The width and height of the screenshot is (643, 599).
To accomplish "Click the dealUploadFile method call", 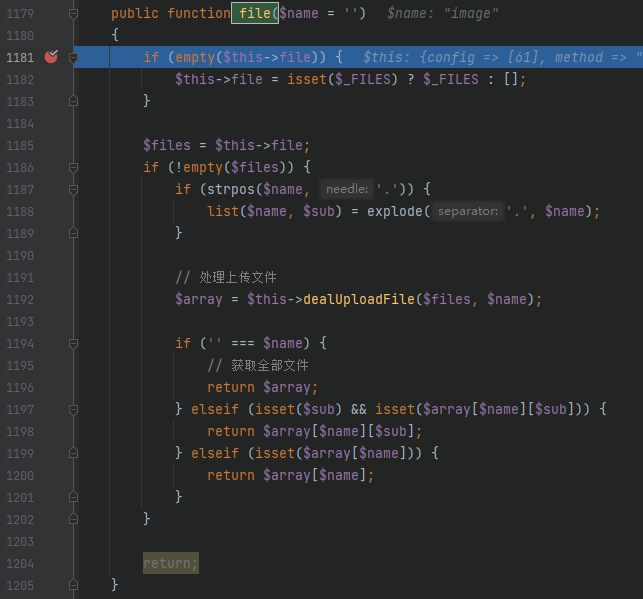I will coord(359,299).
